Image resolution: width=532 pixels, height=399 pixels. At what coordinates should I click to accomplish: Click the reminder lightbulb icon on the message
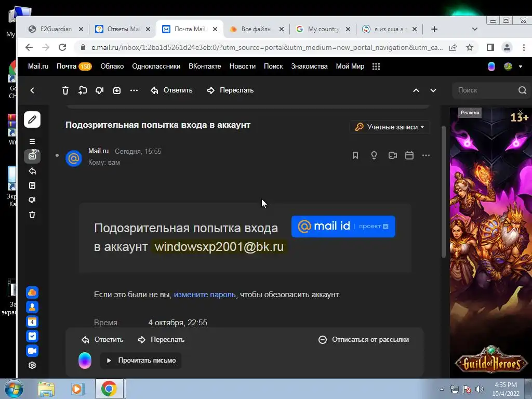point(374,155)
